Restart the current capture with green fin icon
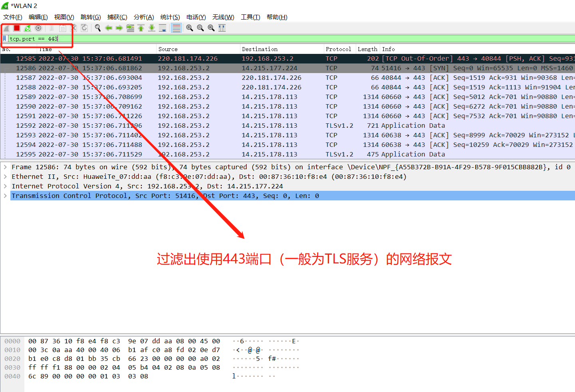This screenshot has height=392, width=575. coord(28,28)
